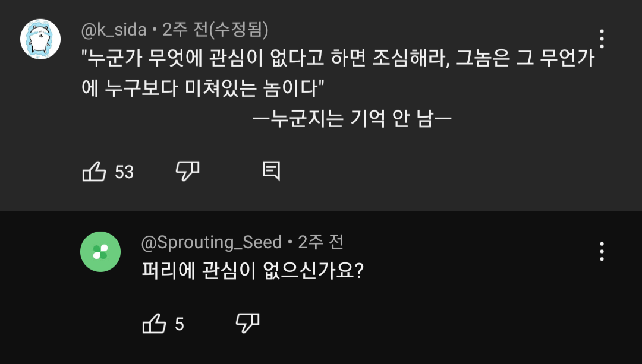642x364 pixels.
Task: Click the attribution line "누군지는 기억 안 남"
Action: [352, 119]
